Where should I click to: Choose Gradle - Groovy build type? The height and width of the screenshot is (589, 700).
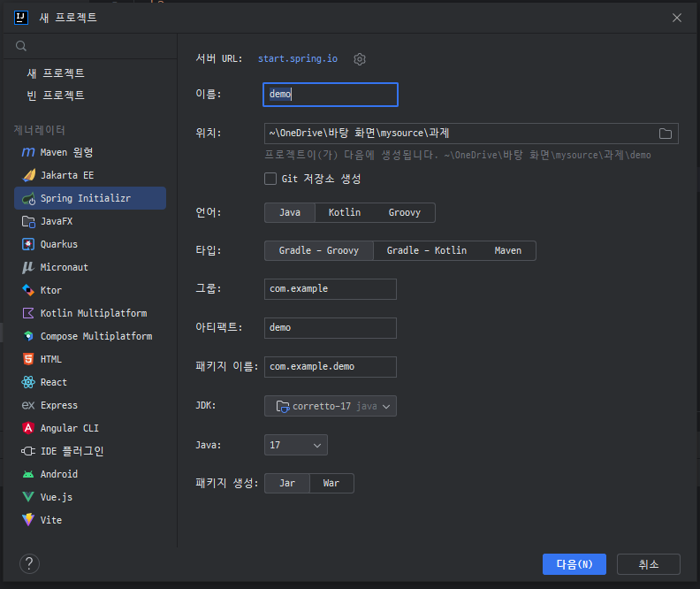pos(319,250)
